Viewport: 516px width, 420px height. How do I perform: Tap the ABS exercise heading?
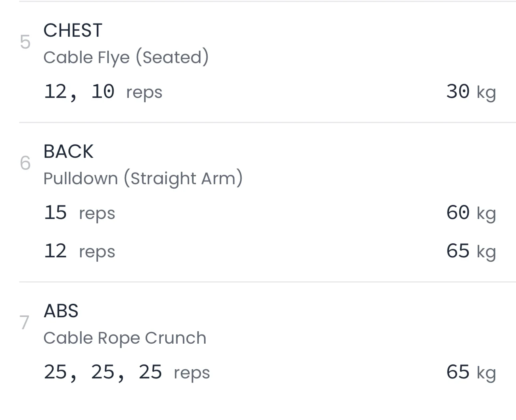(x=61, y=311)
